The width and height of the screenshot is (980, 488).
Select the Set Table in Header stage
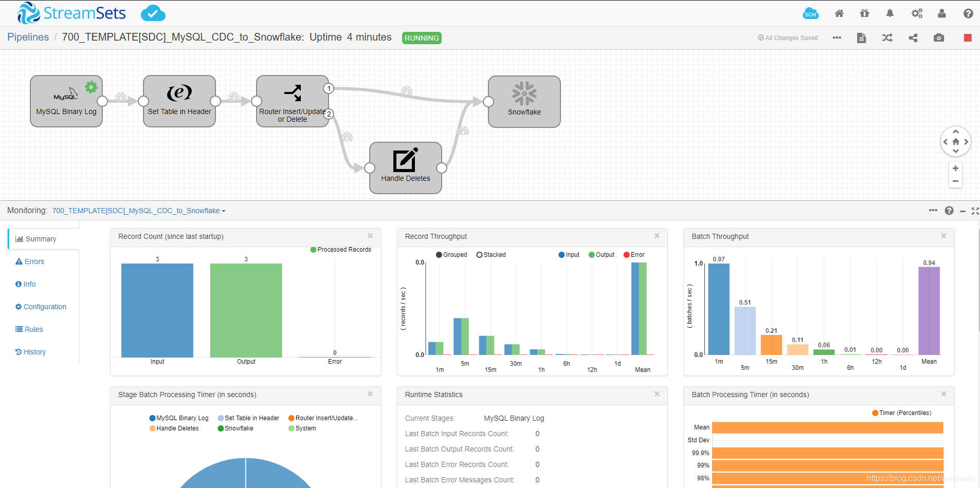[x=179, y=101]
